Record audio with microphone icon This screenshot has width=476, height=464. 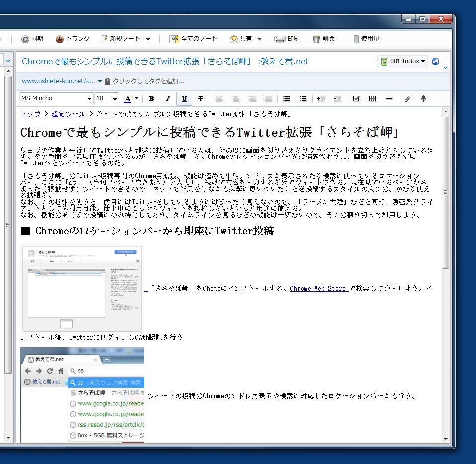423,99
